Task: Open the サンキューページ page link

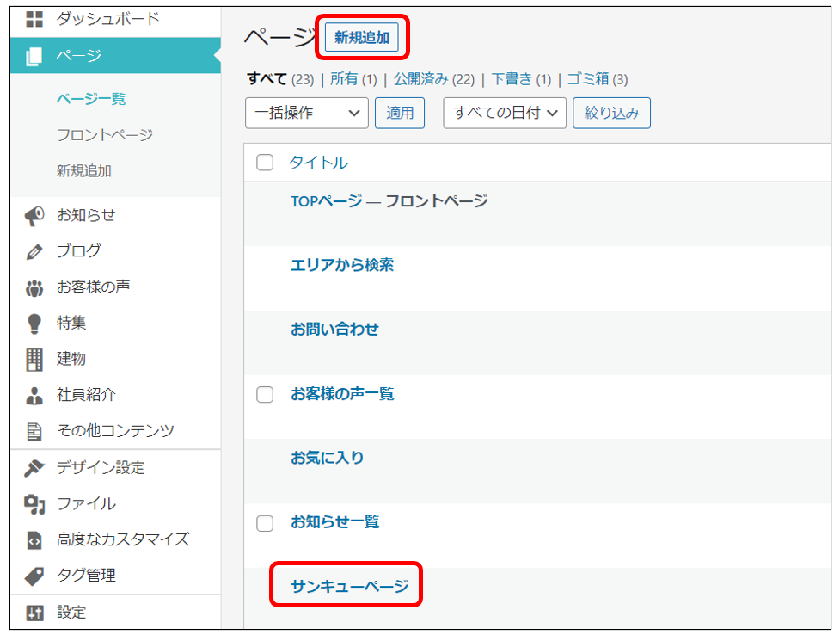Action: [349, 587]
